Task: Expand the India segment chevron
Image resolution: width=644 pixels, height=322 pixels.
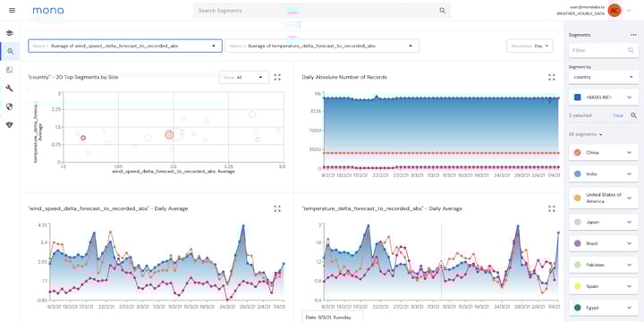Action: [629, 174]
